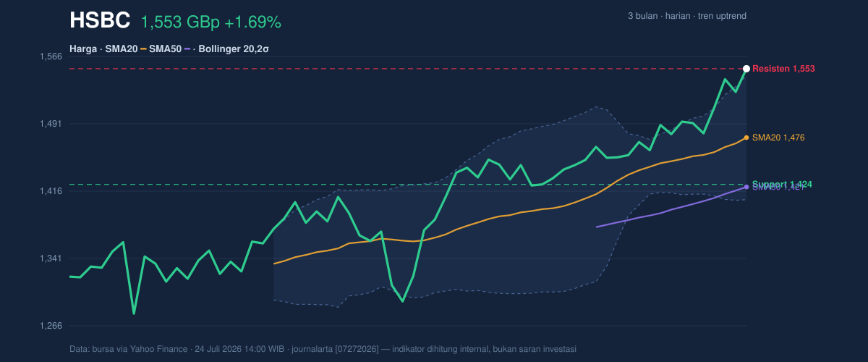Click the orange SMA20 endpoint dot

[x=746, y=138]
